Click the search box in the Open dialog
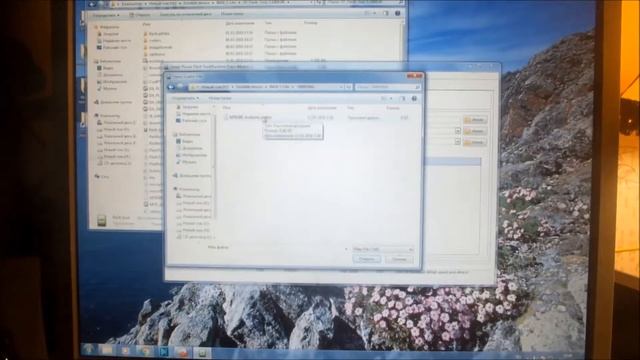The height and width of the screenshot is (360, 640). click(x=387, y=87)
